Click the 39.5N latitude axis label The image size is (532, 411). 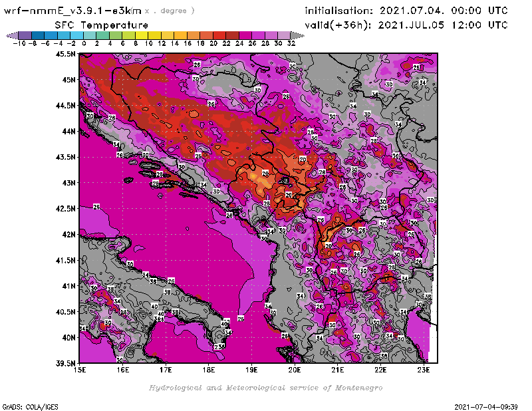pos(65,363)
